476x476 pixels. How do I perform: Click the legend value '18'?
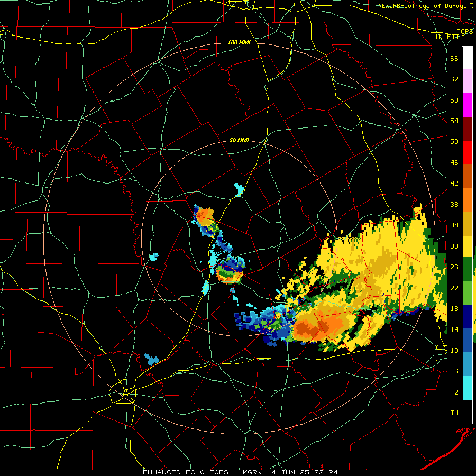click(x=454, y=309)
